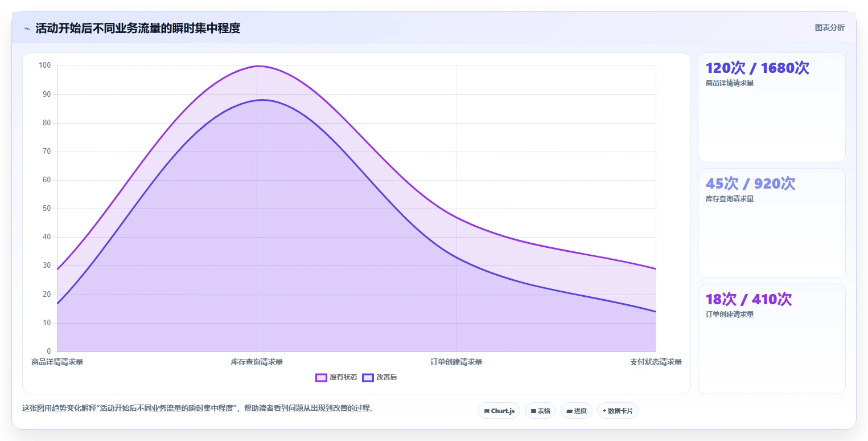This screenshot has height=441, width=868.
Task: Click the y-axis value 0
Action: point(48,352)
